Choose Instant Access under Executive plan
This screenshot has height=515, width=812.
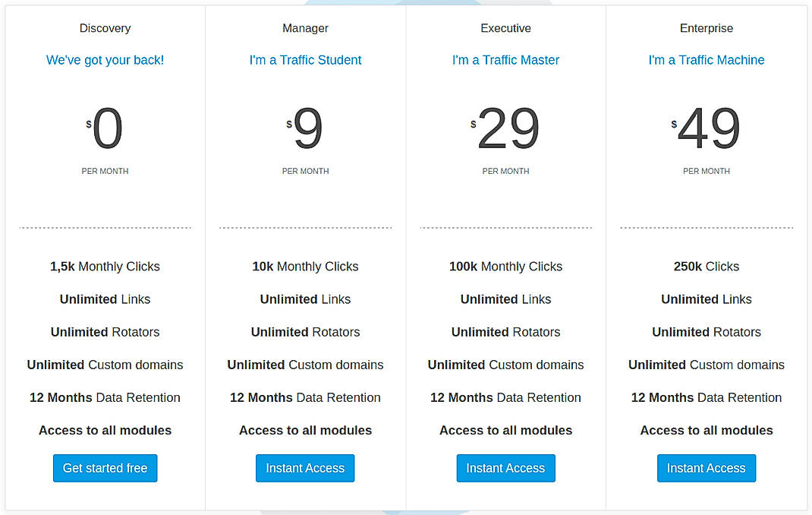coord(505,468)
